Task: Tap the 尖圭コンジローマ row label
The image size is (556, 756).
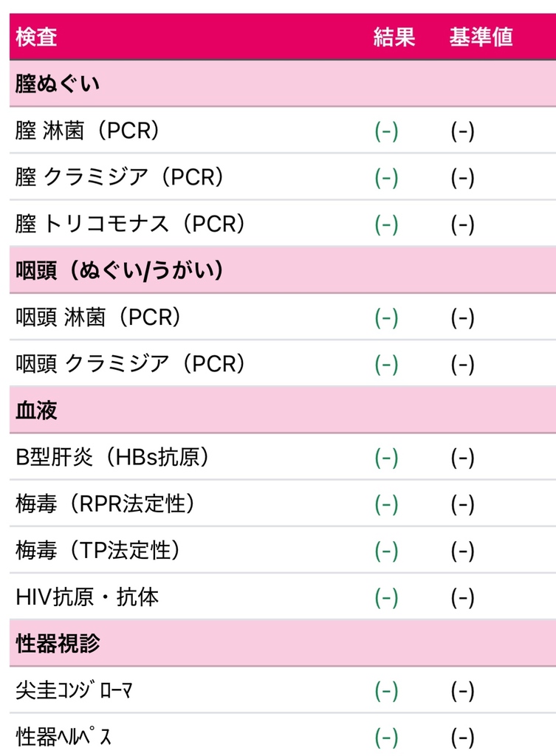Action: pos(74,690)
